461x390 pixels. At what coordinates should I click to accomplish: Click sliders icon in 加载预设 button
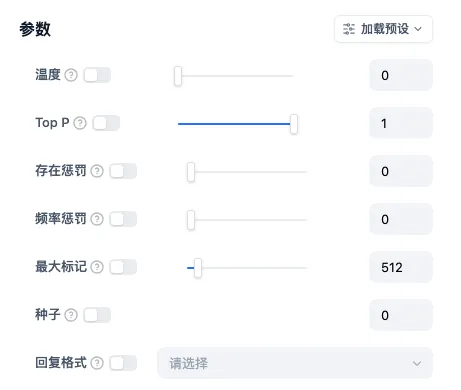tap(349, 29)
